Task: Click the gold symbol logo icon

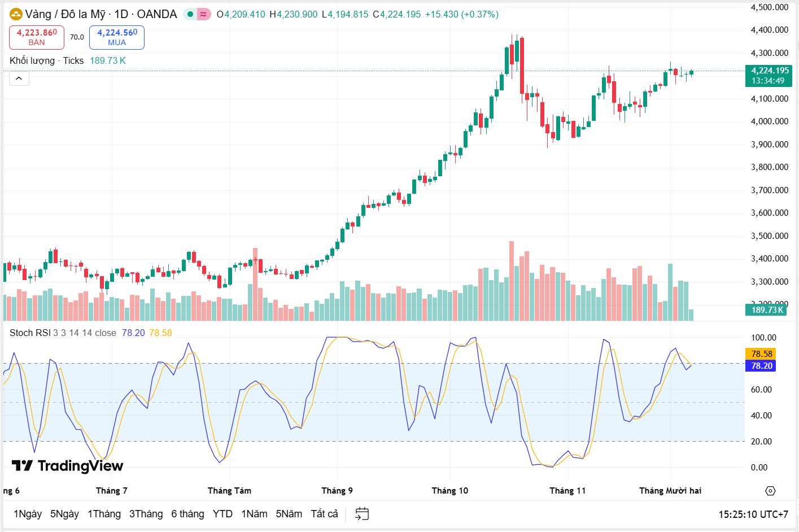Action: [x=16, y=14]
